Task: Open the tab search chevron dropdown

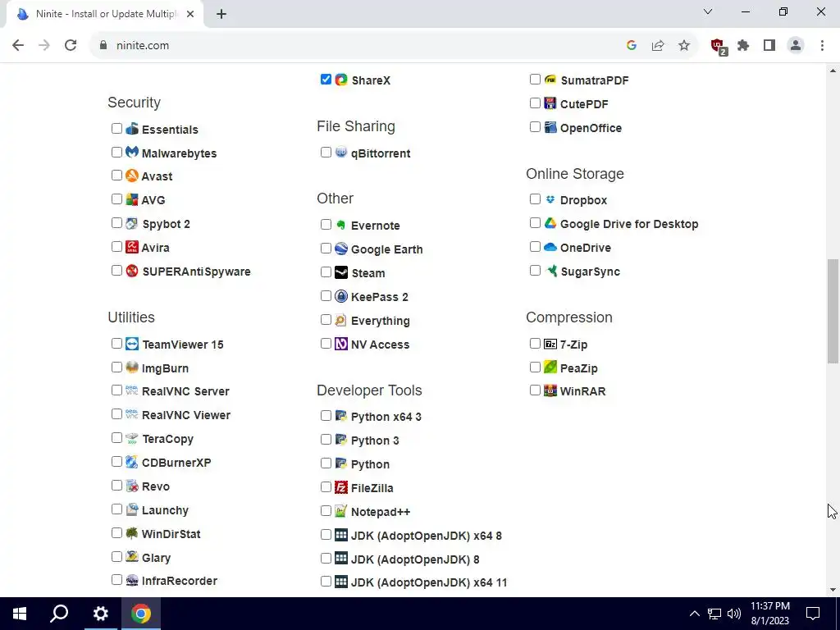Action: click(x=708, y=11)
